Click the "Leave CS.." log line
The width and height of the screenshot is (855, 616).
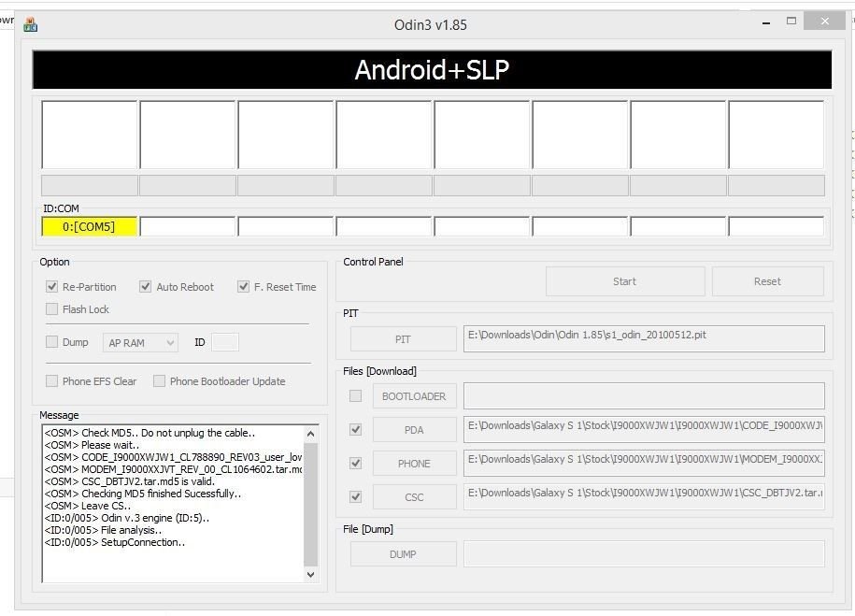pyautogui.click(x=88, y=506)
